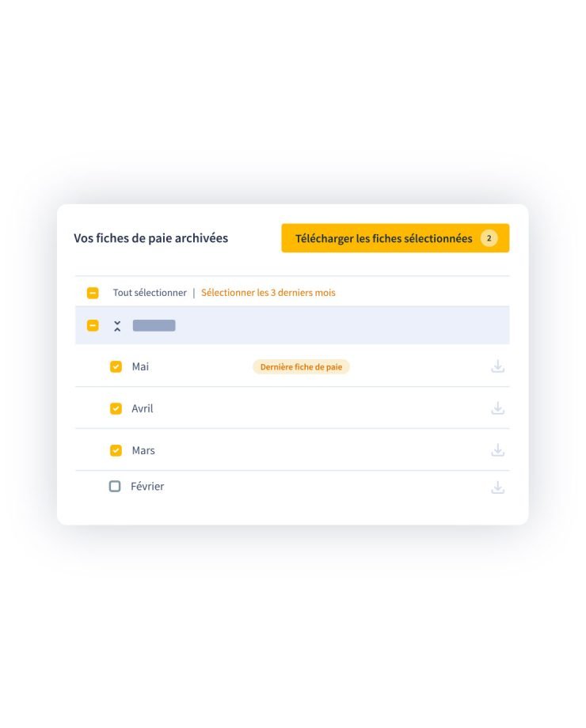This screenshot has width=586, height=728.
Task: Select the Février month label
Action: point(147,486)
